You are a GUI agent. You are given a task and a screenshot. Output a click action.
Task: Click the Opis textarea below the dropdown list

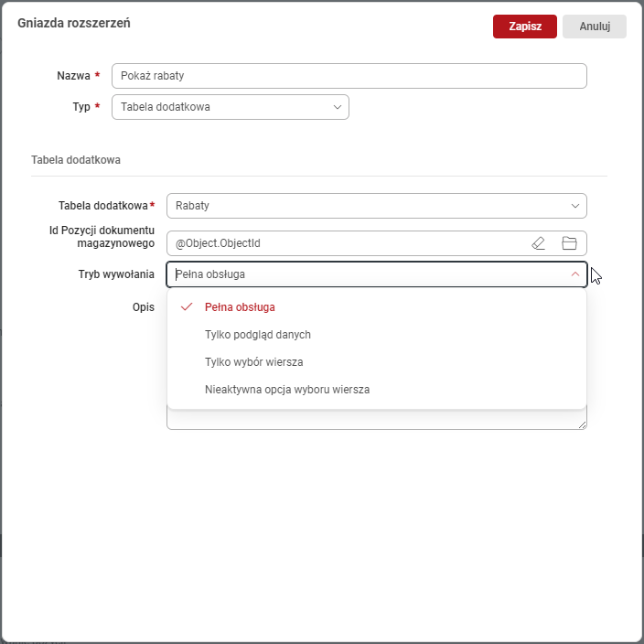[x=375, y=419]
